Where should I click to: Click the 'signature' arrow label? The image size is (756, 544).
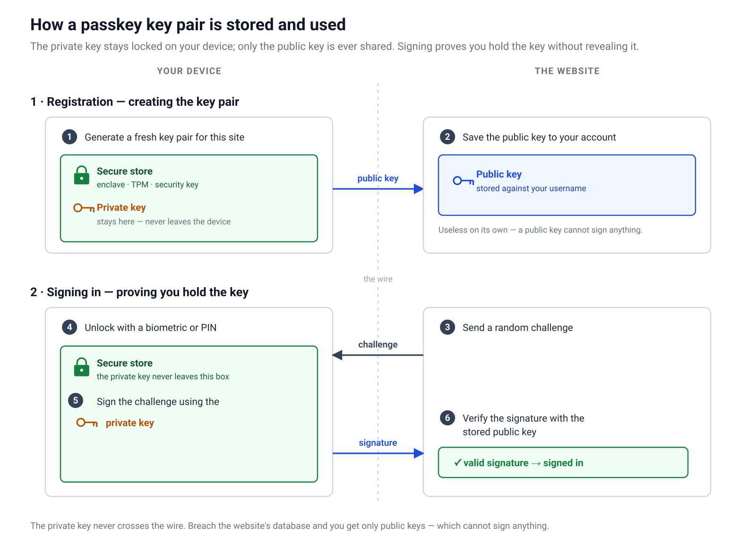coord(378,442)
